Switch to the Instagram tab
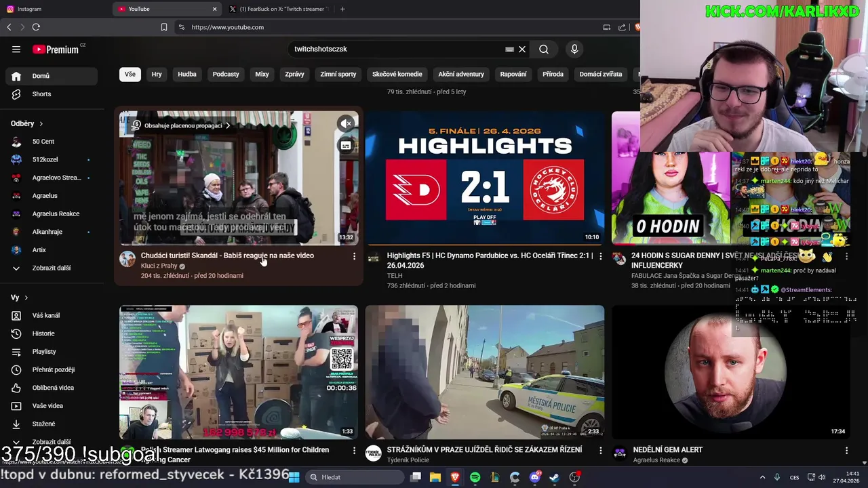This screenshot has width=868, height=488. click(x=54, y=9)
